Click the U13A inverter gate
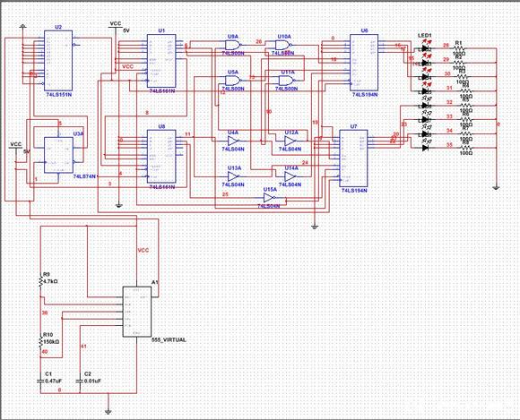The width and height of the screenshot is (520, 420). [x=233, y=176]
